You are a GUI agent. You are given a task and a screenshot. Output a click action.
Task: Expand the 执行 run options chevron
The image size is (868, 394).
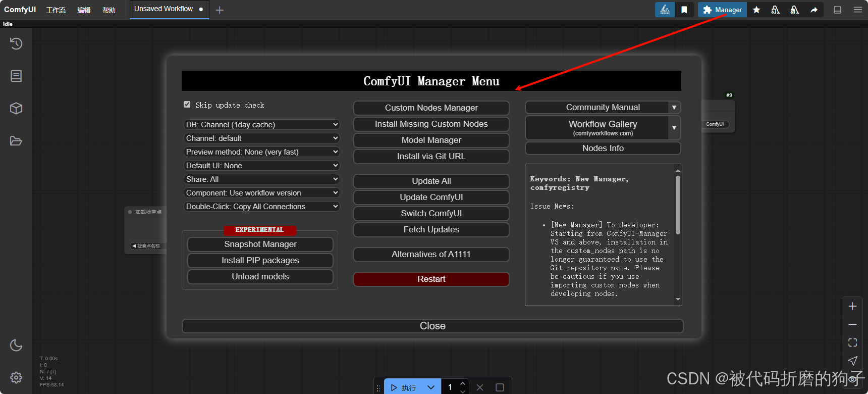pyautogui.click(x=431, y=387)
